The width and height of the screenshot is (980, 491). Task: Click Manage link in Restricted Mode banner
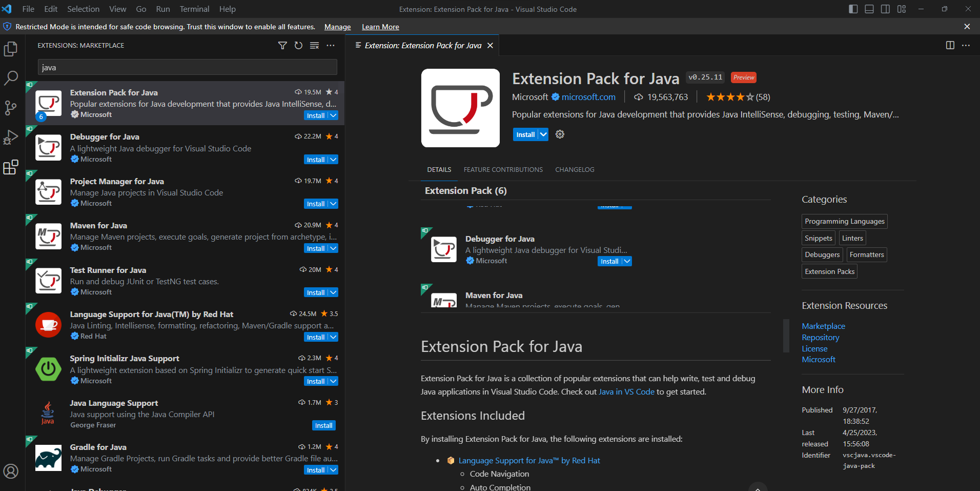pos(337,27)
